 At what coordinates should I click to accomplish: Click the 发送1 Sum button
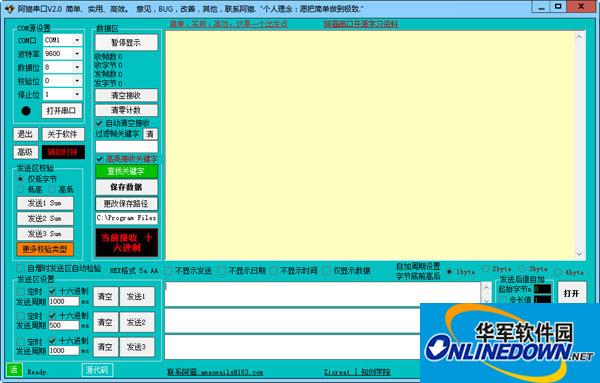[x=45, y=203]
